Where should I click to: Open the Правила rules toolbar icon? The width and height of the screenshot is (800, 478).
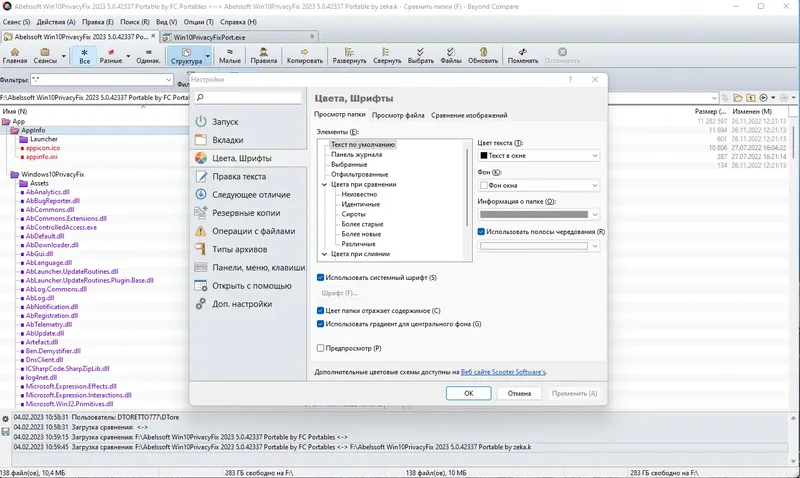pos(263,56)
